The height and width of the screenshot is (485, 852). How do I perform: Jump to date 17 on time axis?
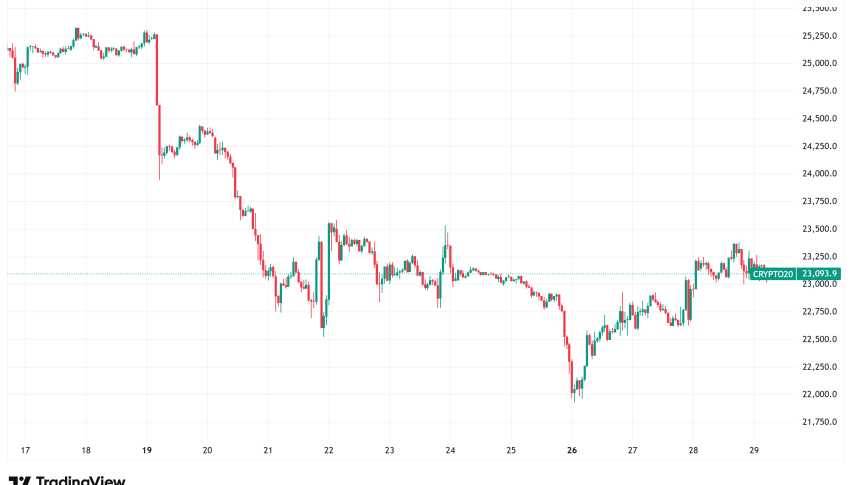(x=25, y=451)
